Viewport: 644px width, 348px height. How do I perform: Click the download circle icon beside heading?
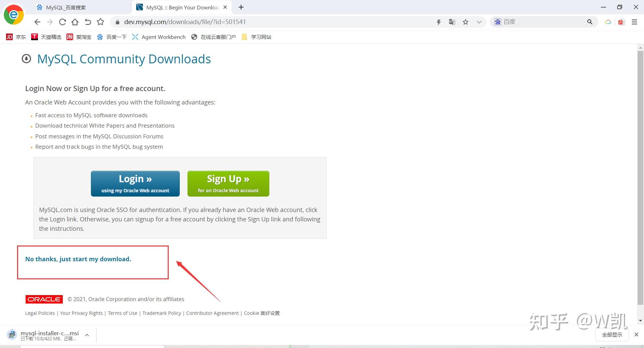point(26,59)
